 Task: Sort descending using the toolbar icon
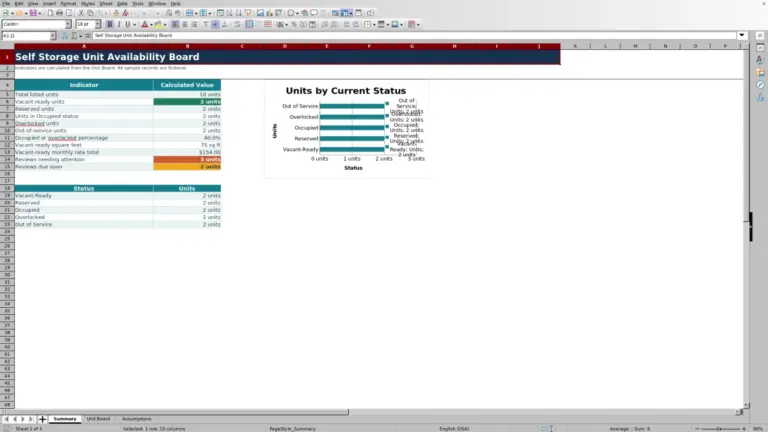point(239,13)
